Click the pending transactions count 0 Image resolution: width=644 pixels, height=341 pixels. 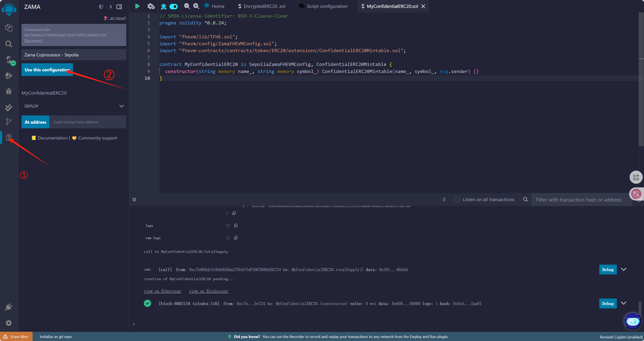444,199
